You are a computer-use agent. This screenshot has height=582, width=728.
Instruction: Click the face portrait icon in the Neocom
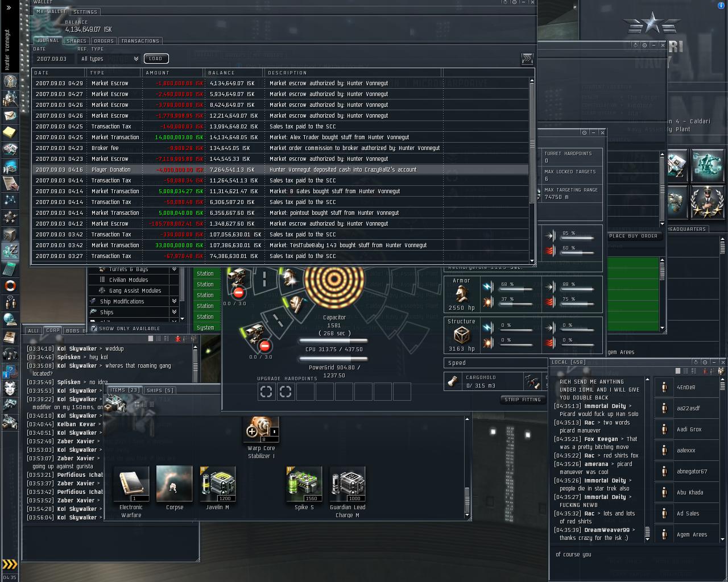pos(10,388)
